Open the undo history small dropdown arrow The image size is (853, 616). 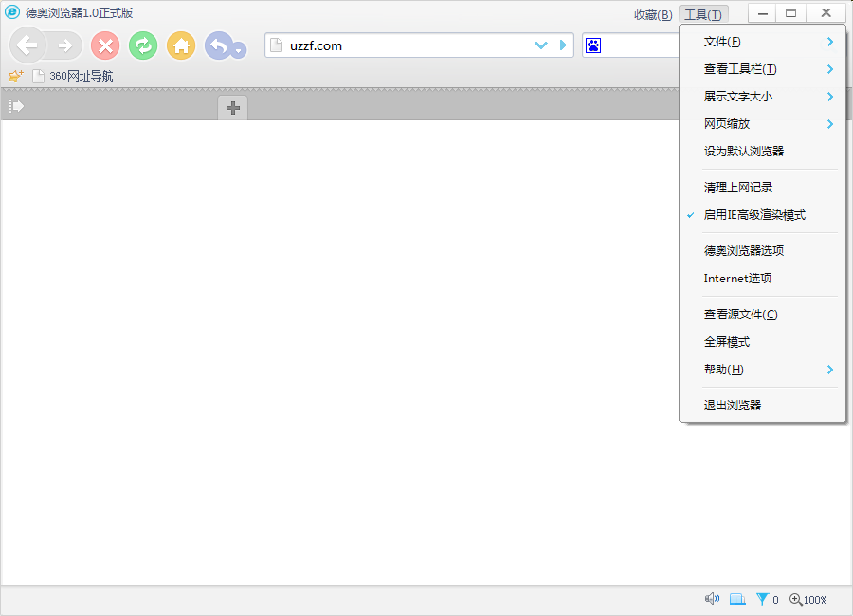(x=239, y=50)
